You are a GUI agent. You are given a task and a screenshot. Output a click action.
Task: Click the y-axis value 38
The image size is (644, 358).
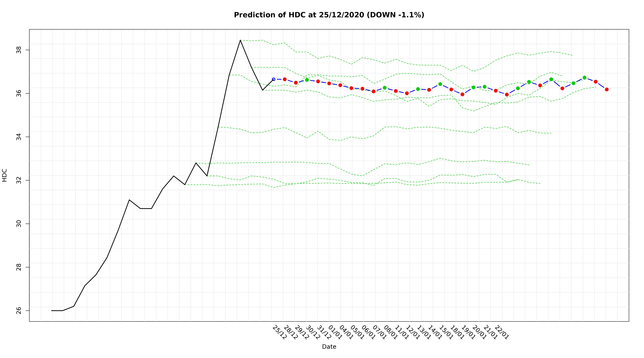tap(19, 50)
